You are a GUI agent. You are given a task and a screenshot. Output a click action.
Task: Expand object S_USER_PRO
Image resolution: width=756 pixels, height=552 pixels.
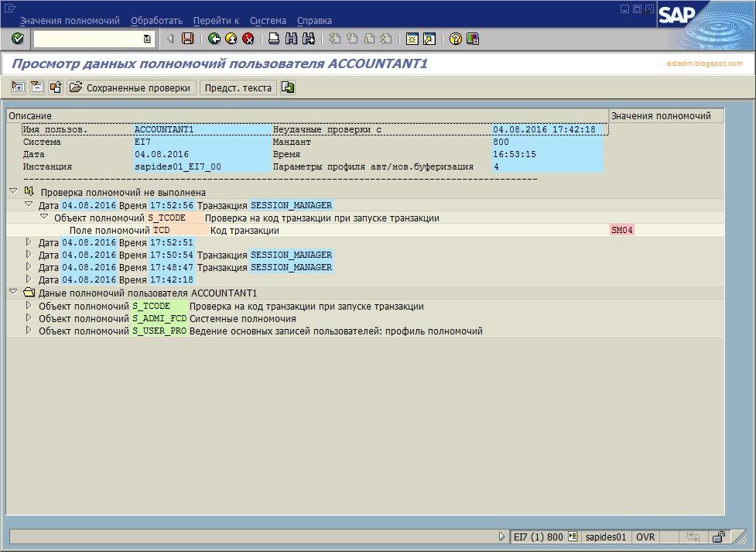(29, 331)
